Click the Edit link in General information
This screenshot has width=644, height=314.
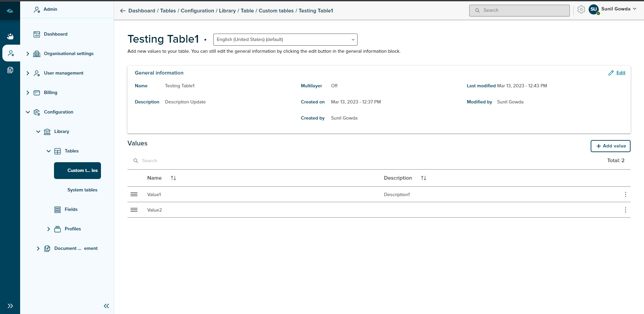click(621, 73)
